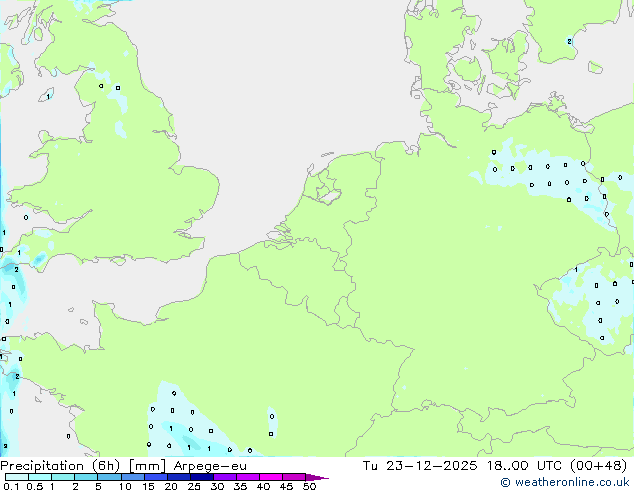Screen dimensions: 634x490
Task: Click the 'Arpege-eu' model name
Action: 210,466
